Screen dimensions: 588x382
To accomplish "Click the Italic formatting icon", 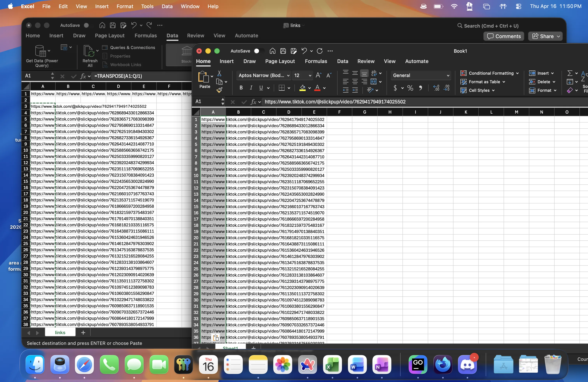I will (x=251, y=88).
